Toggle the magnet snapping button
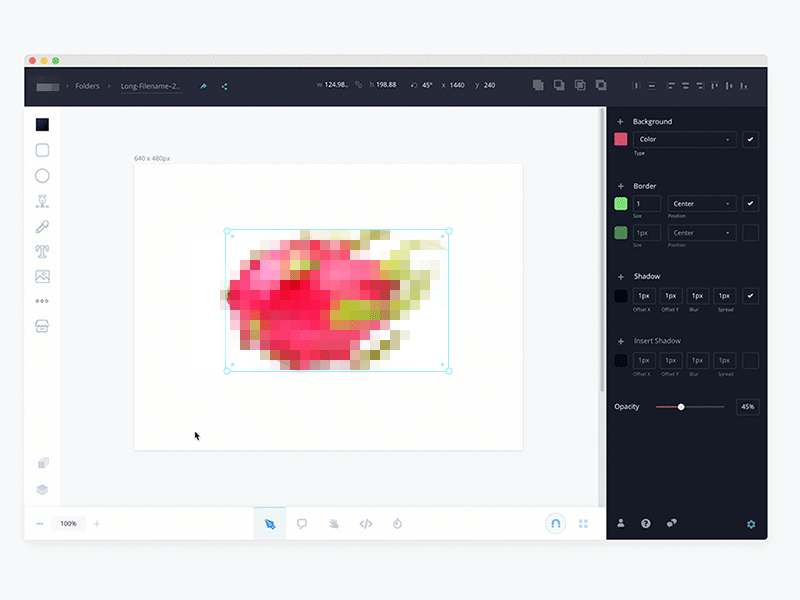The width and height of the screenshot is (800, 600). (x=556, y=523)
